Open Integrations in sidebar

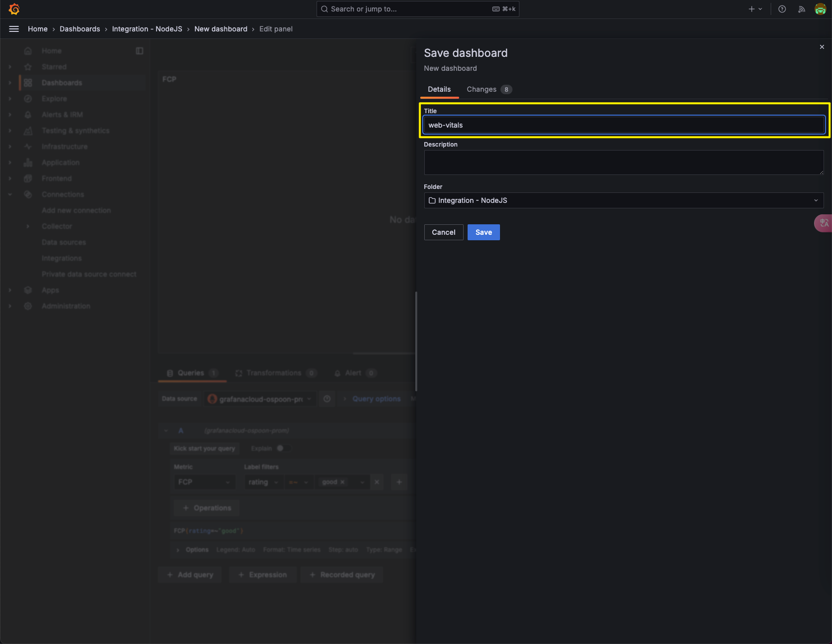click(62, 258)
